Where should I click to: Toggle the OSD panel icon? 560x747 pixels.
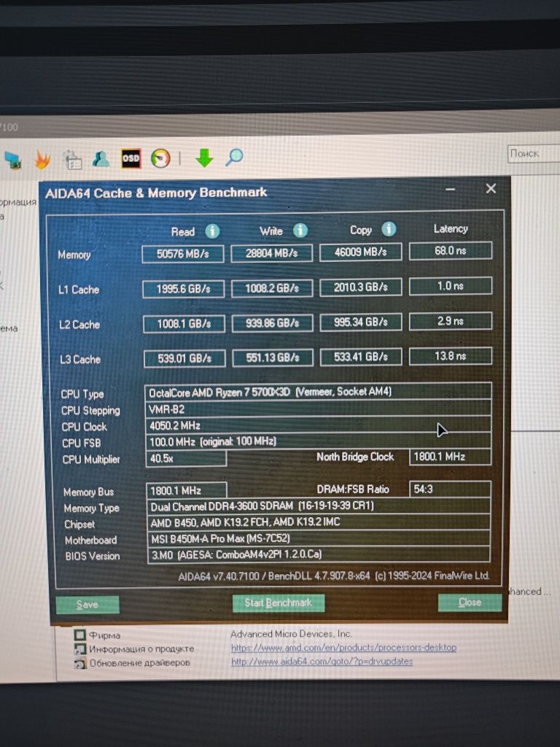[x=131, y=158]
